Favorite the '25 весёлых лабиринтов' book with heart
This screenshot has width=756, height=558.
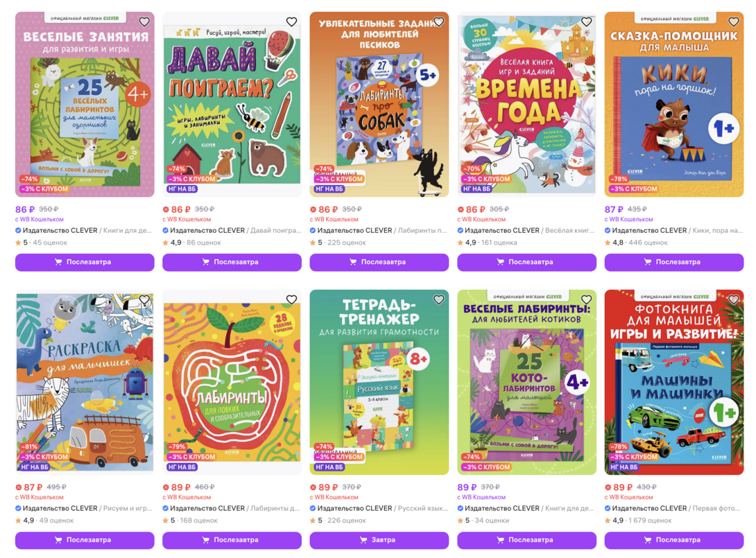coord(144,21)
